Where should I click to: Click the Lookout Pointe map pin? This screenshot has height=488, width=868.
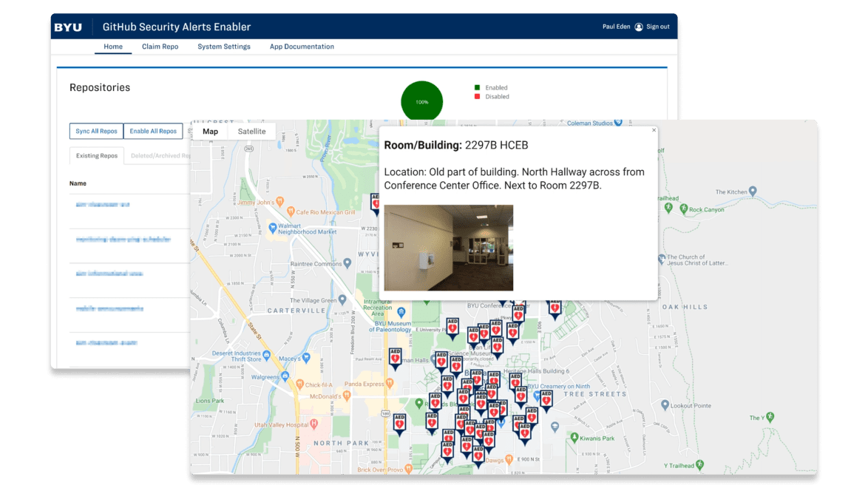(x=665, y=405)
